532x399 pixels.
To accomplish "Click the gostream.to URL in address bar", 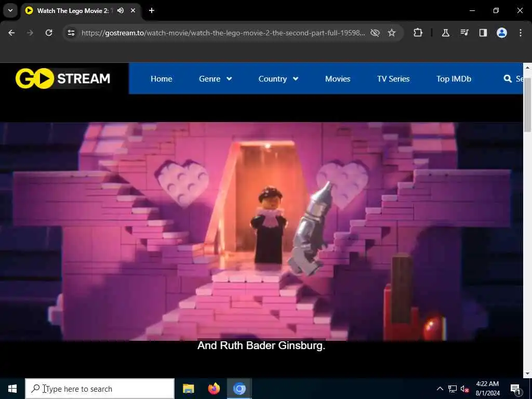I will coord(223,33).
